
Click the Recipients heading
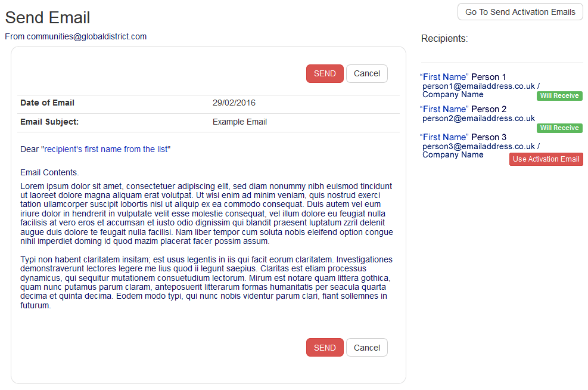[x=444, y=39]
